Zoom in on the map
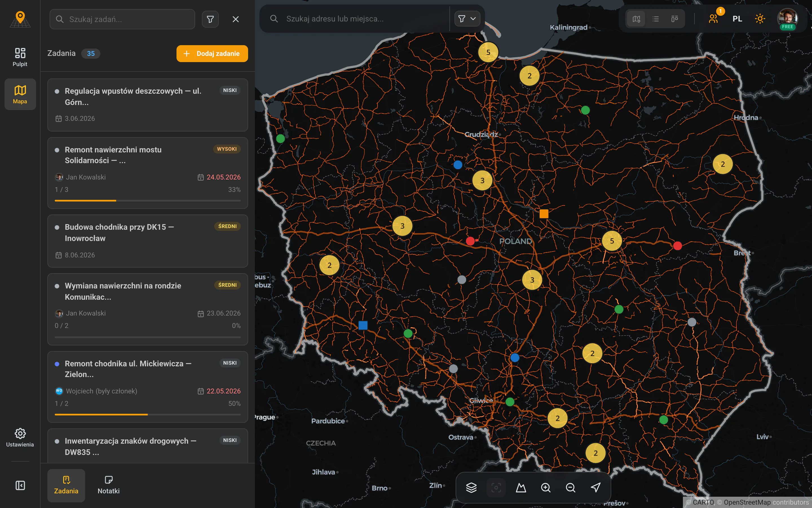812x508 pixels. pos(546,487)
